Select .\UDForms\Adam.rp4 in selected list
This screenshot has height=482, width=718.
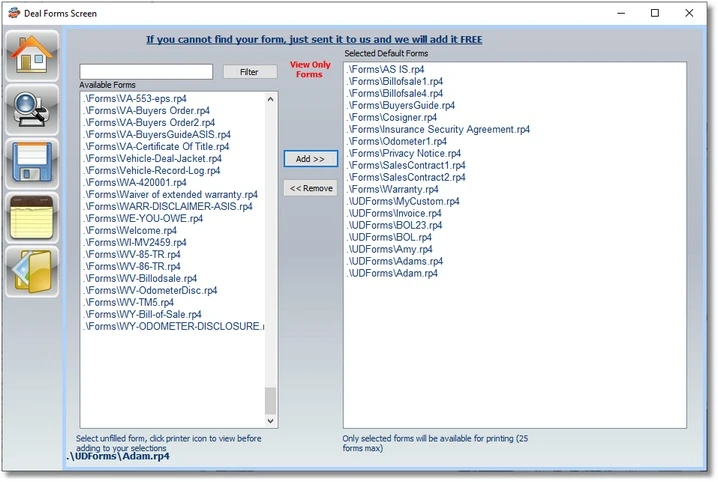392,273
